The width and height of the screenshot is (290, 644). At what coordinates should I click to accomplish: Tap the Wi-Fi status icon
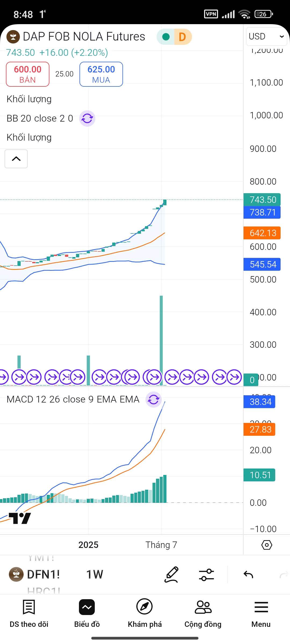244,14
